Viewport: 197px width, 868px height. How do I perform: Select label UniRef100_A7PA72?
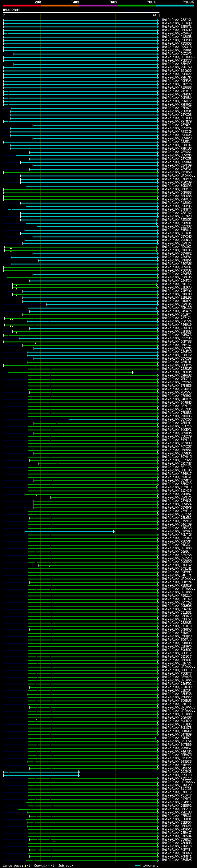177,108
